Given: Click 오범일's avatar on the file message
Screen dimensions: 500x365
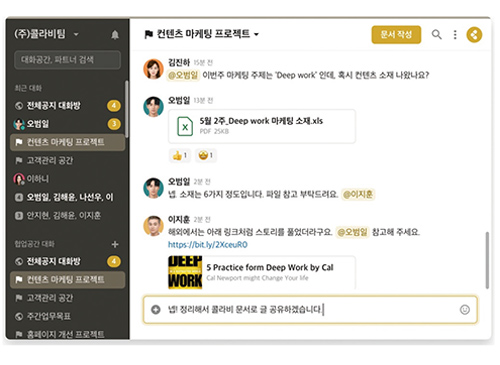Looking at the screenshot, I should [x=153, y=107].
